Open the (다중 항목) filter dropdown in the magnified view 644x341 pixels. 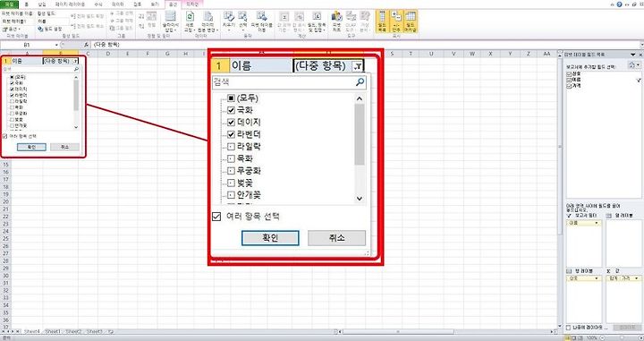(357, 66)
